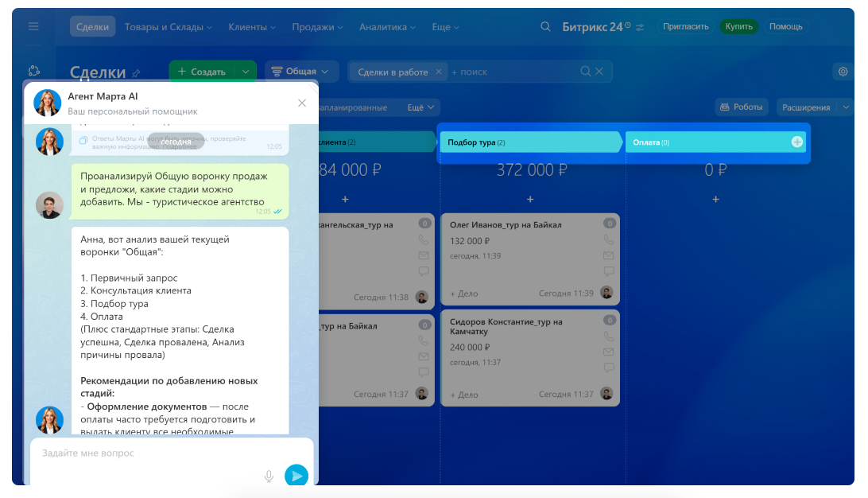Open the settings gear icon at right
This screenshot has width=868, height=498.
(x=843, y=72)
